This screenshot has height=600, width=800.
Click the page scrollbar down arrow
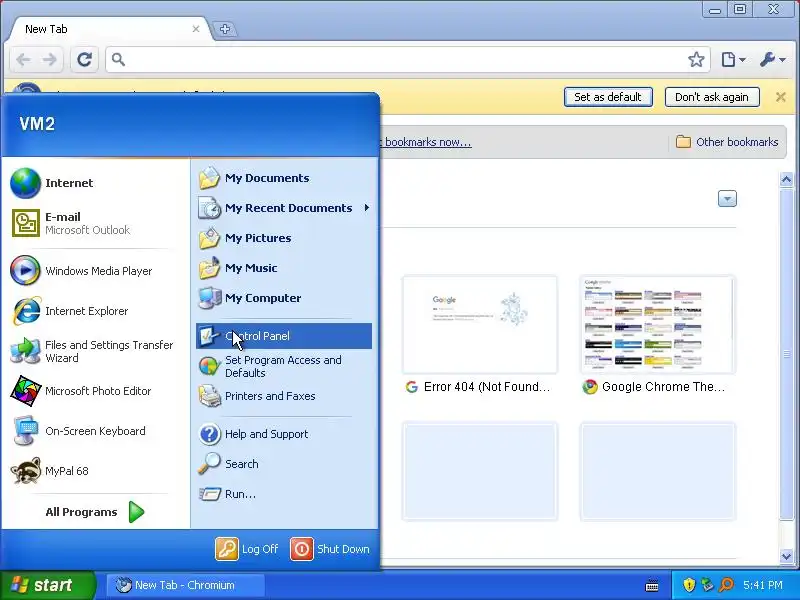[786, 557]
